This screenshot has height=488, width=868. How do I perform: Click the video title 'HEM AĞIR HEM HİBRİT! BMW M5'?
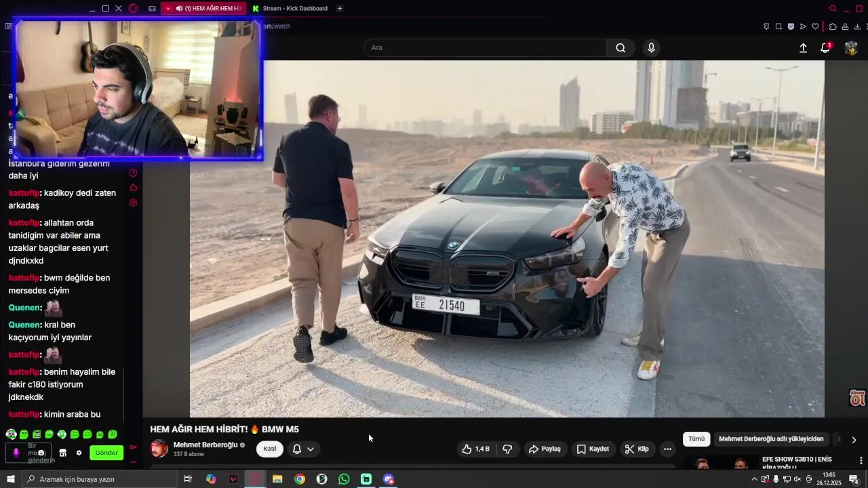(x=224, y=429)
